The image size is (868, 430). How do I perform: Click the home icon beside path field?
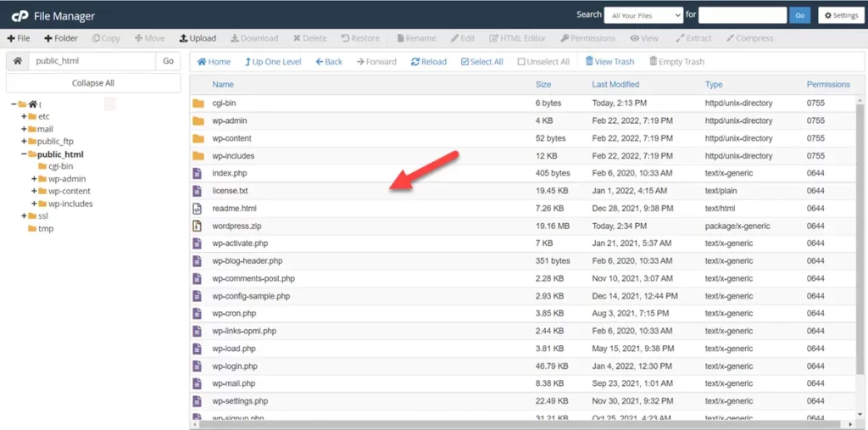pos(17,61)
